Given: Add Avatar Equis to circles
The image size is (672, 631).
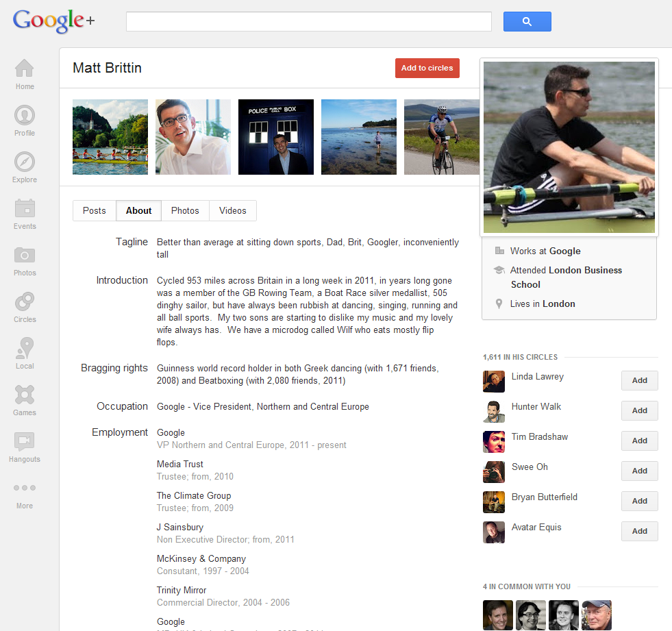Looking at the screenshot, I should tap(639, 531).
